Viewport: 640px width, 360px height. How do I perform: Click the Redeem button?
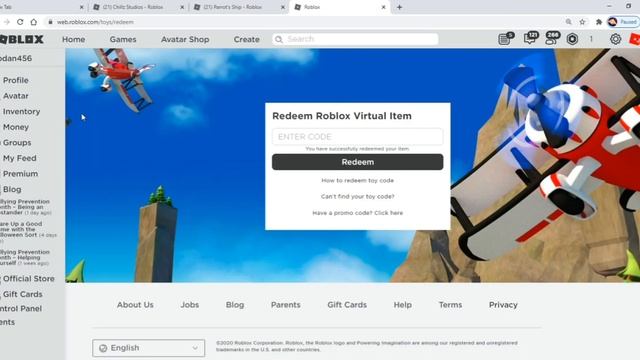[358, 162]
